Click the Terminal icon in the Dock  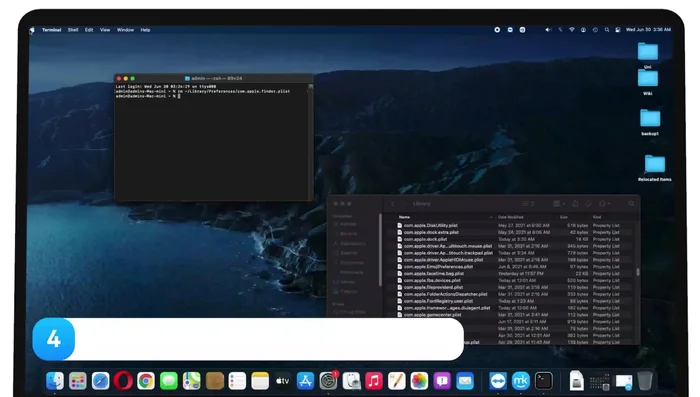click(543, 381)
